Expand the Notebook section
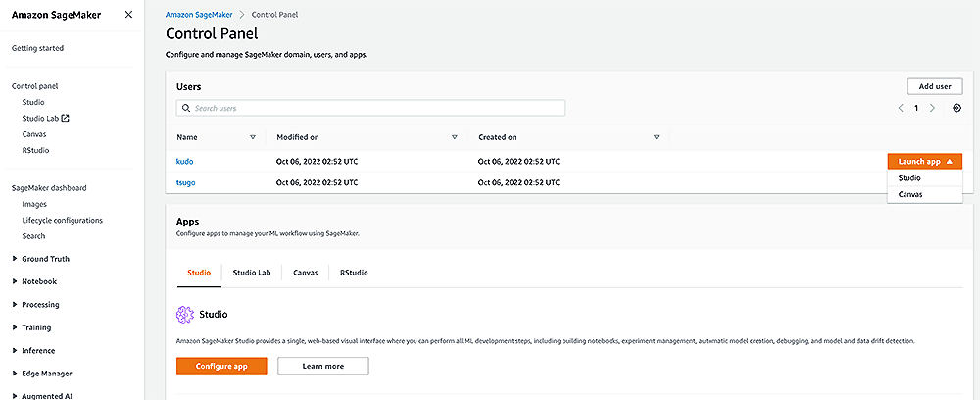This screenshot has width=980, height=400. [15, 282]
